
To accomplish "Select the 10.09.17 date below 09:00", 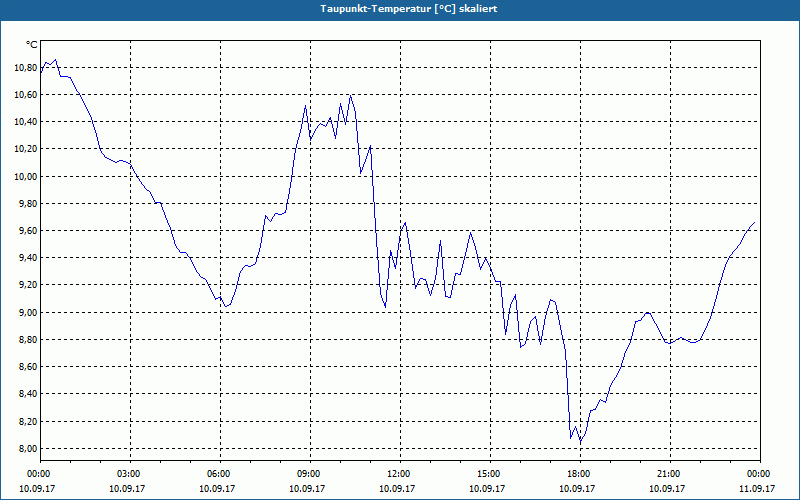I will coord(307,488).
